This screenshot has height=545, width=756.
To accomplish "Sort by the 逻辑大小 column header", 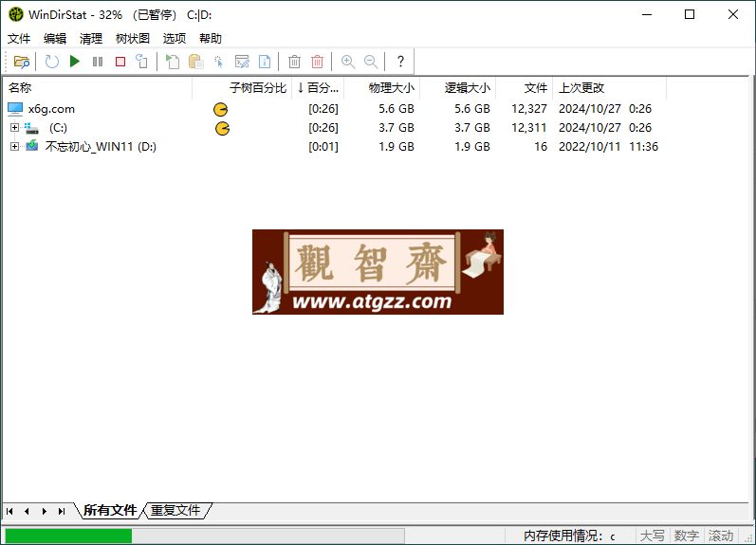I will (458, 88).
